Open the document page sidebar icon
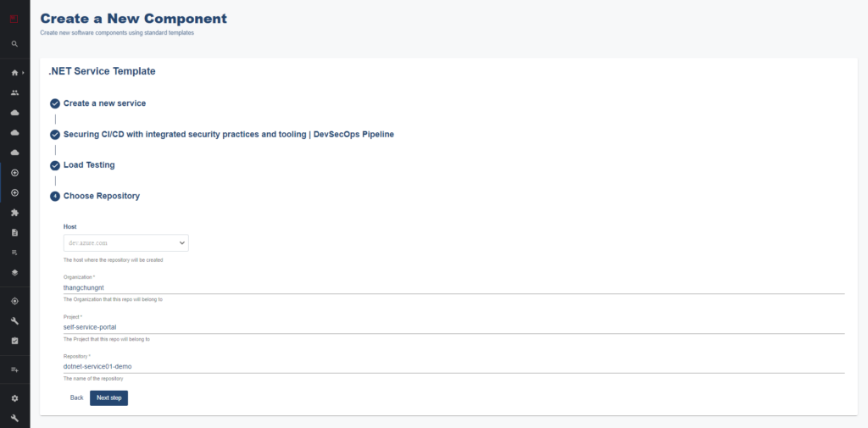 click(14, 232)
